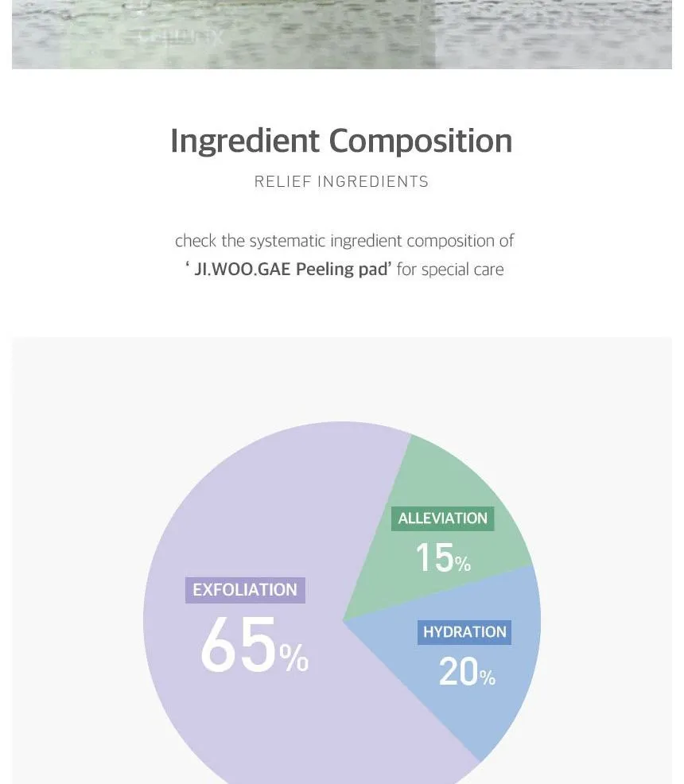The height and width of the screenshot is (784, 684).
Task: Open the water texture banner image at top
Action: pyautogui.click(x=342, y=34)
